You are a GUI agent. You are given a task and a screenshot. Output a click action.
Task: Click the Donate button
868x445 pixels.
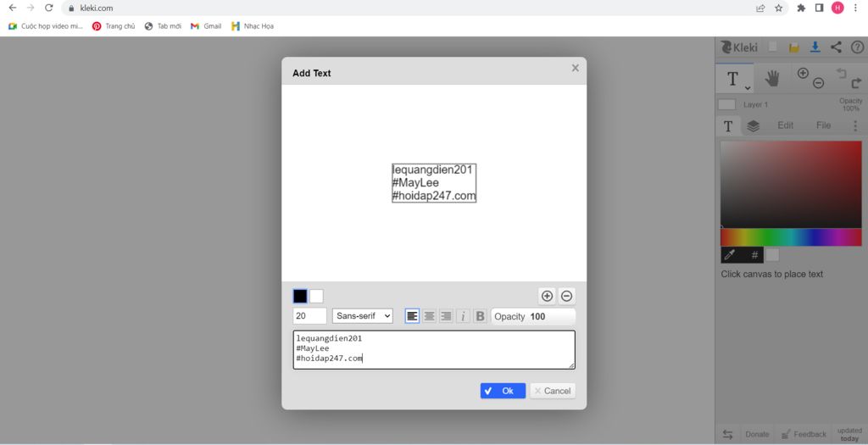tap(757, 435)
